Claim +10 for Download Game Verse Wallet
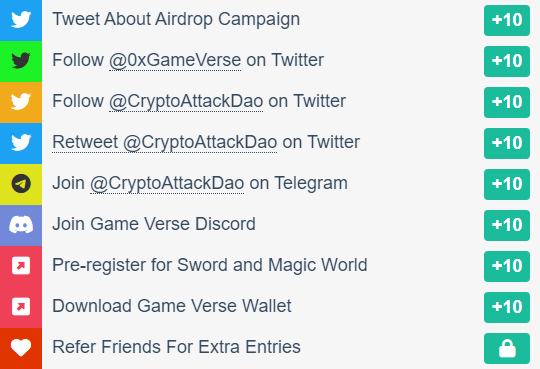 point(507,307)
